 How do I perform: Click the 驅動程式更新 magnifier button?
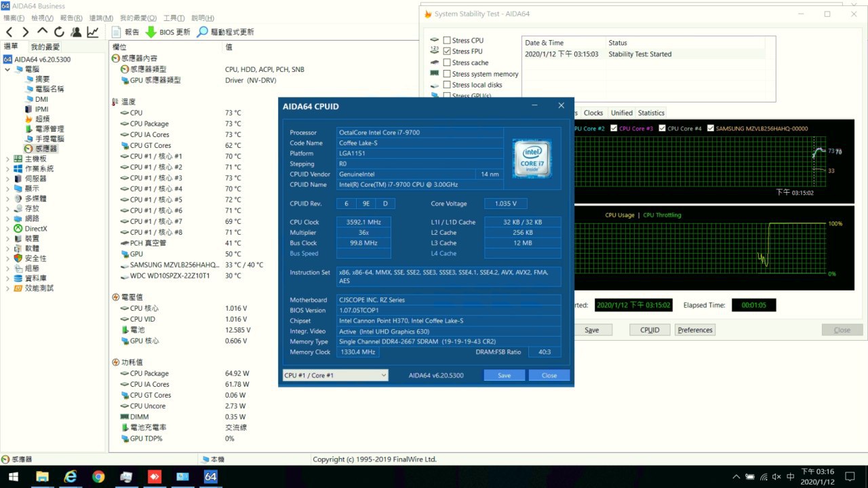225,32
